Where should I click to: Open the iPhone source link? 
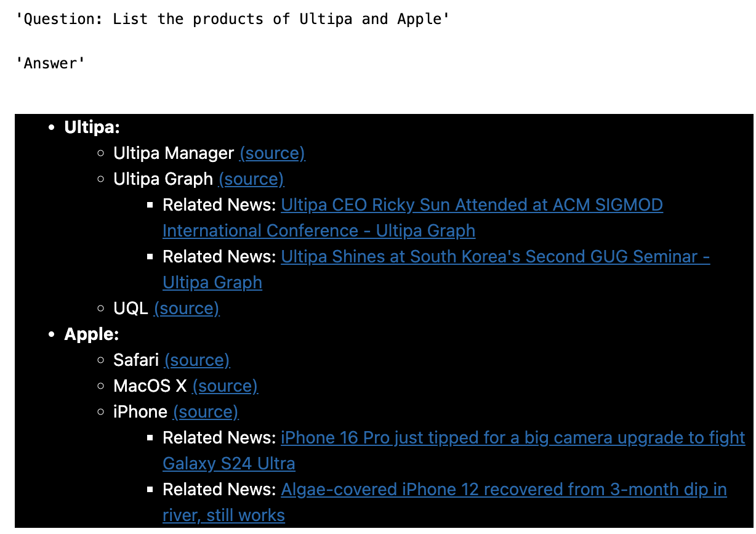point(205,412)
